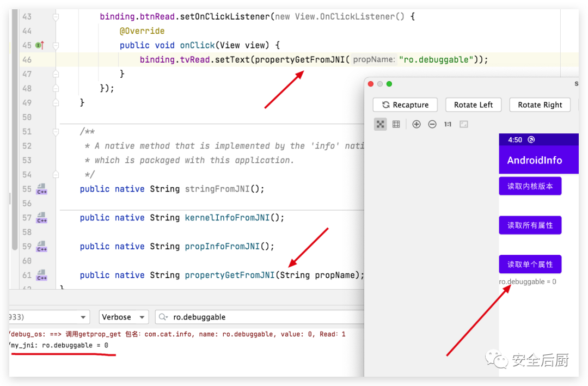Click the zoom out minus icon
588x386 pixels.
click(x=432, y=124)
